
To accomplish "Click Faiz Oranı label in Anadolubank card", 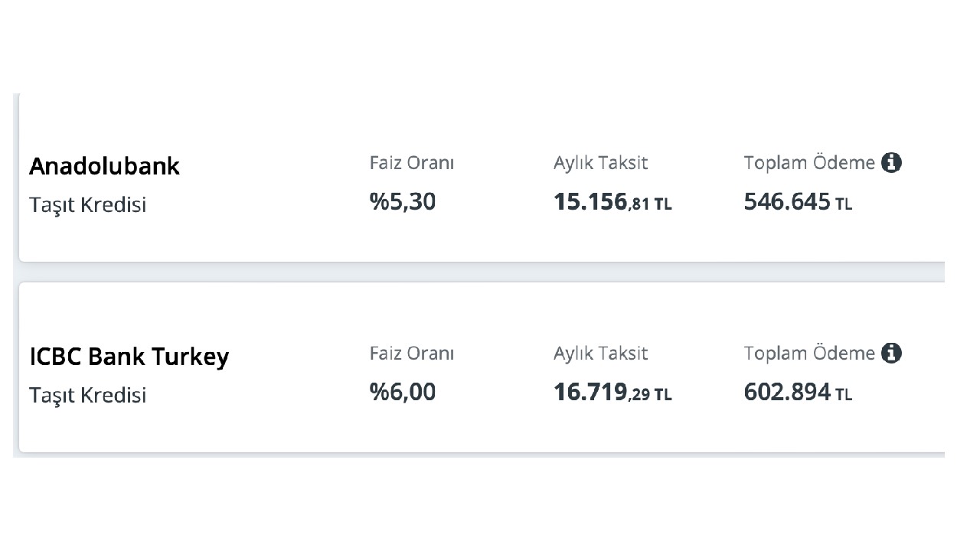I will [412, 162].
